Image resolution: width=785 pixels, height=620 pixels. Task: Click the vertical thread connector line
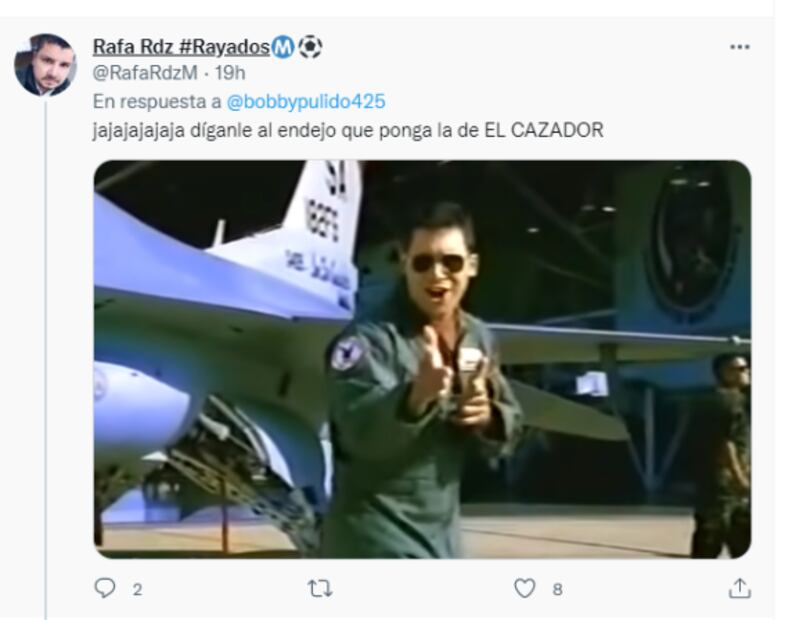click(46, 359)
